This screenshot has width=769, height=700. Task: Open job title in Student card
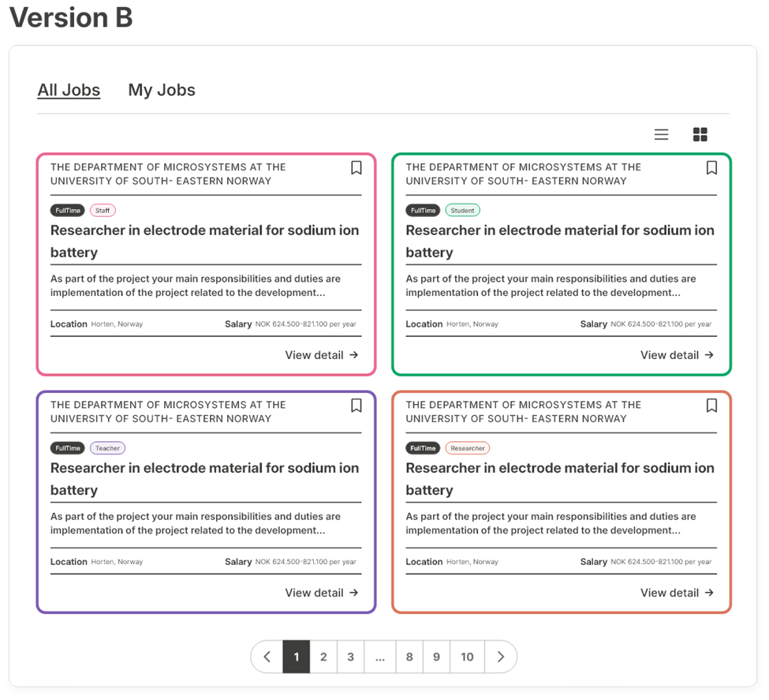click(x=559, y=241)
